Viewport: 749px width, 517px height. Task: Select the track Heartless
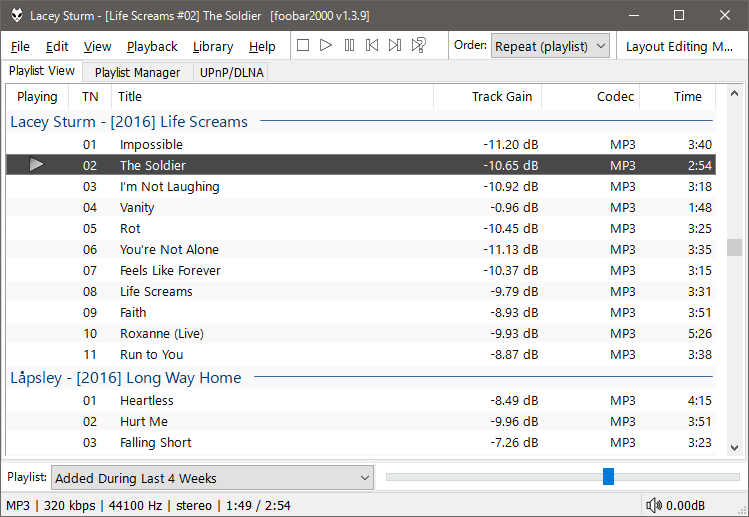coord(361,400)
